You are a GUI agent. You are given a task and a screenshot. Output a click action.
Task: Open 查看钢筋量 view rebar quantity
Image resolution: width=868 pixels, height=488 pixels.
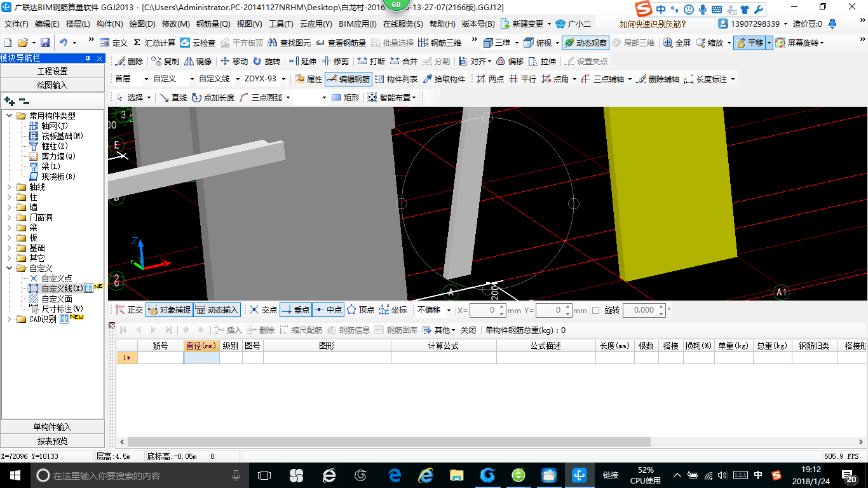341,43
